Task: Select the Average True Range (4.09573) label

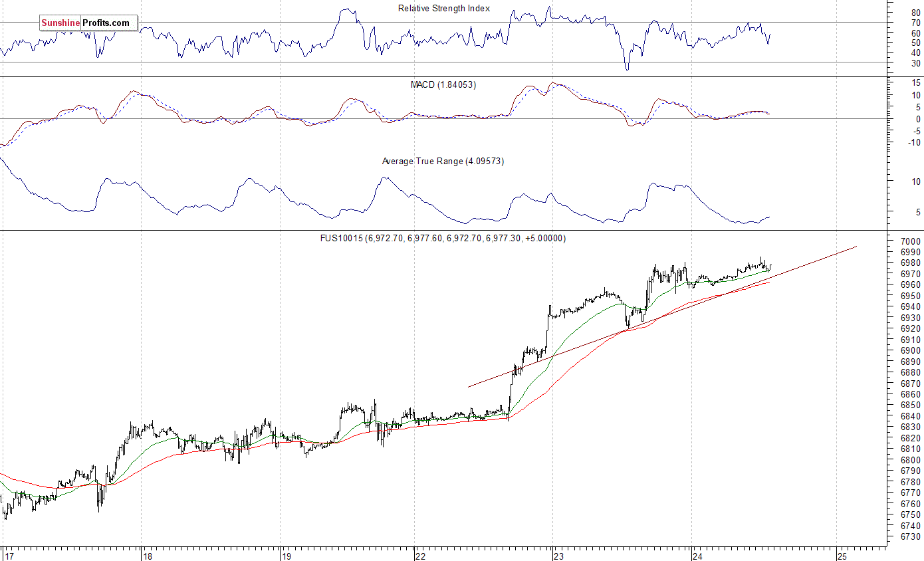Action: (443, 161)
